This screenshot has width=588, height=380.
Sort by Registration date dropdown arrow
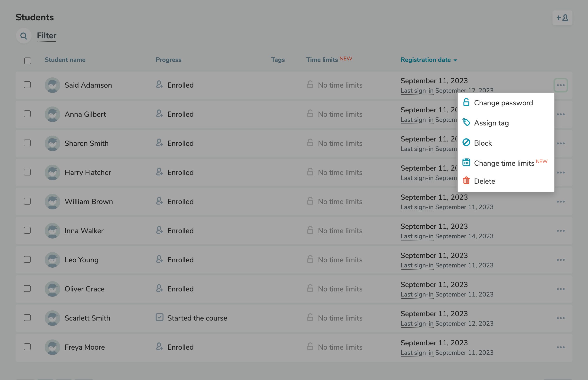coord(455,60)
